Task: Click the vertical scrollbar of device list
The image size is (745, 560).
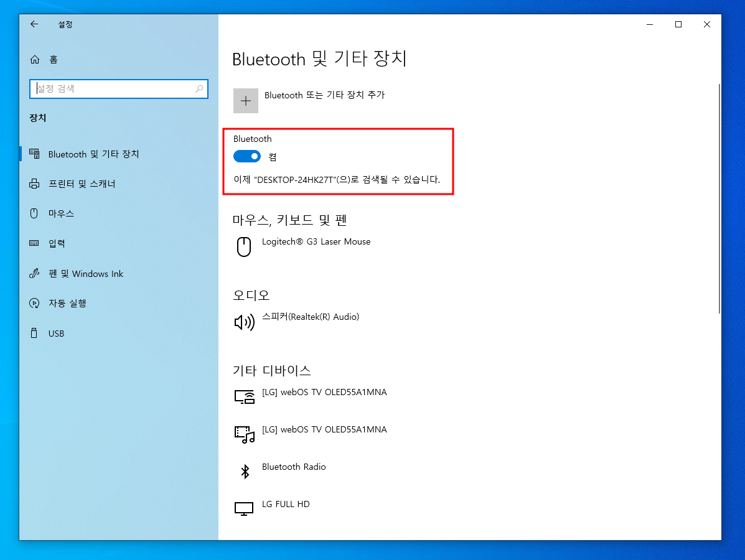Action: pyautogui.click(x=719, y=198)
